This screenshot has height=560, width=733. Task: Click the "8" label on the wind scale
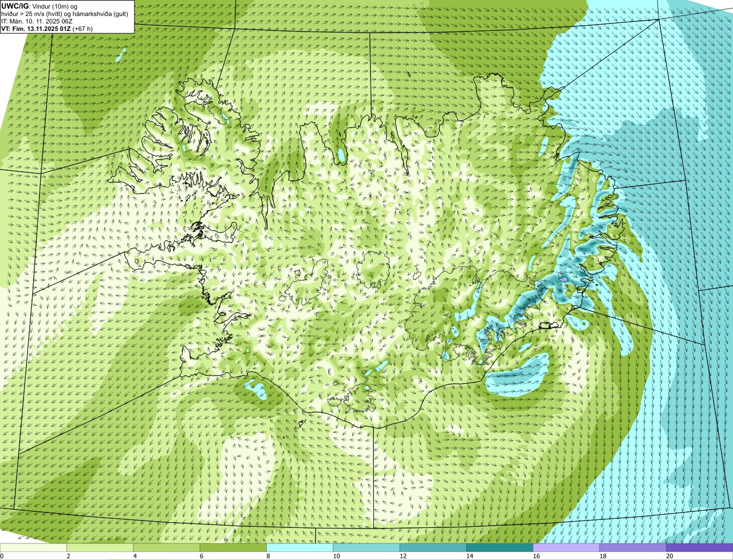click(267, 556)
